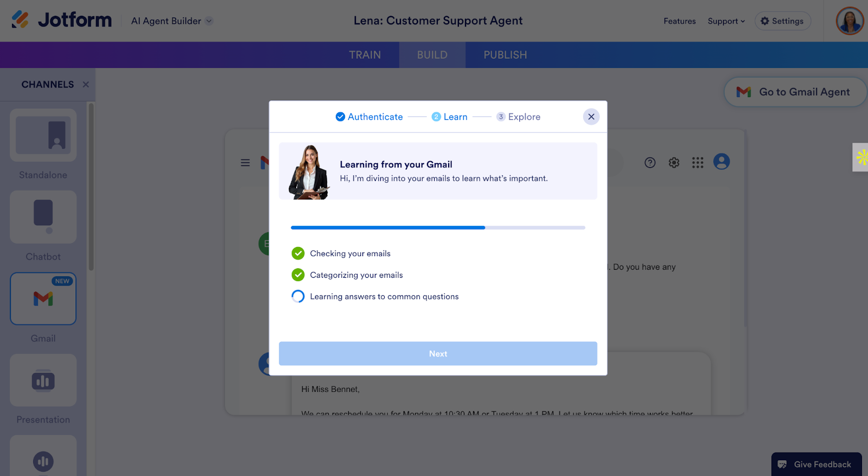
Task: Click the Gmail learning progress bar
Action: (x=438, y=227)
